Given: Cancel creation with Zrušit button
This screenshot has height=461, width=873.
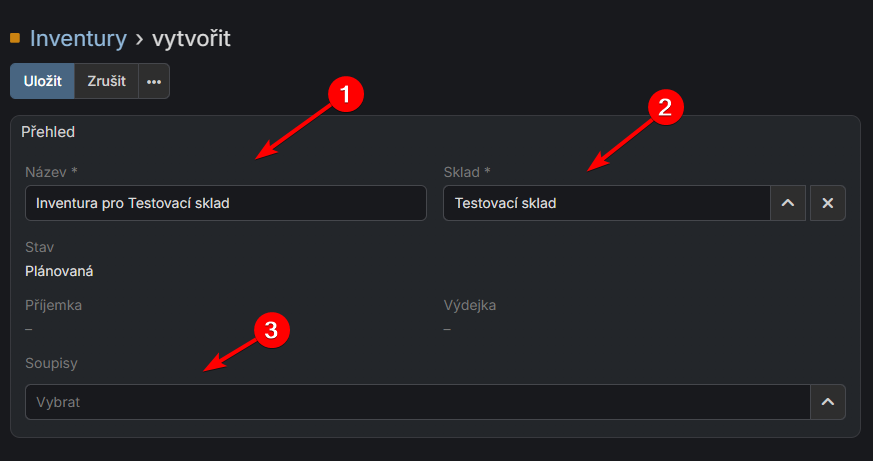Looking at the screenshot, I should coord(106,82).
